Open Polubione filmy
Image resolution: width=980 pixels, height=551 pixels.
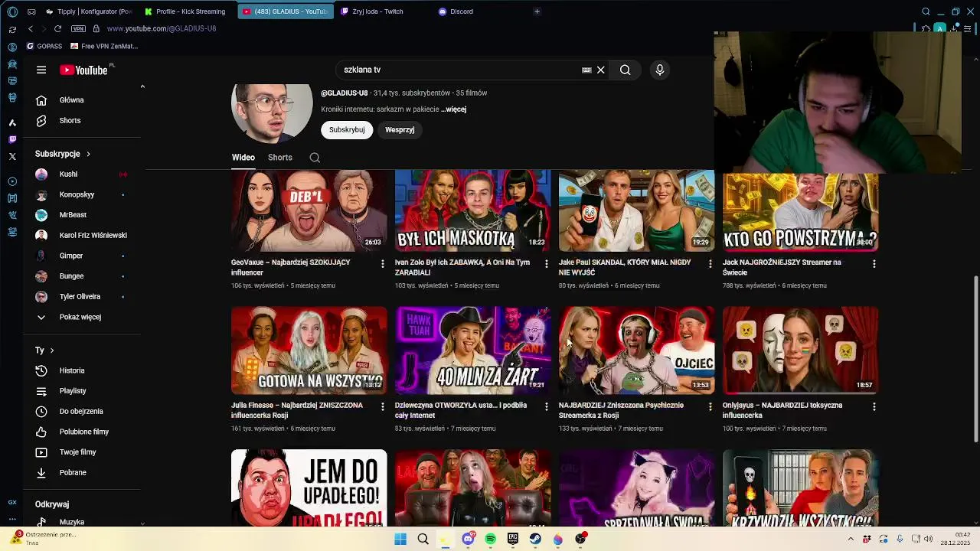pyautogui.click(x=82, y=432)
